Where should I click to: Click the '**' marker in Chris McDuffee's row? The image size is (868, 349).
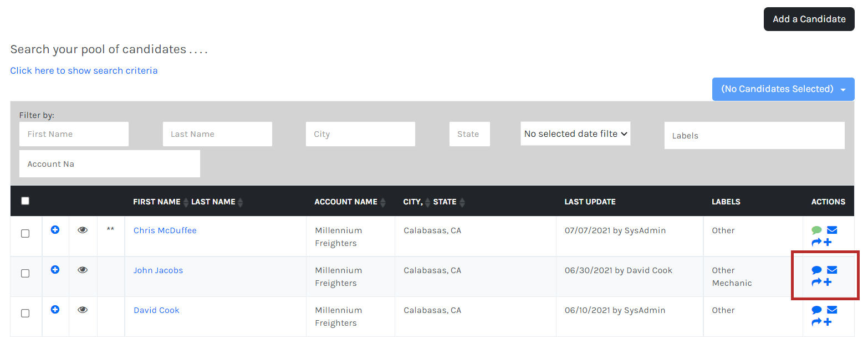111,230
